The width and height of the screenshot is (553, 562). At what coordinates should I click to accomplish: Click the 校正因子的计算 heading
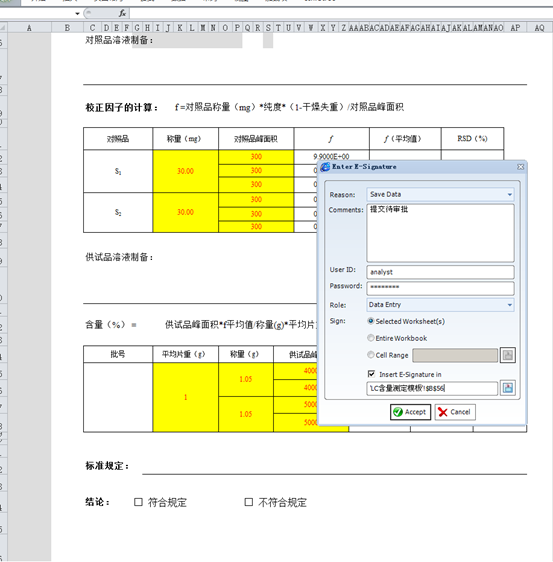coord(121,107)
